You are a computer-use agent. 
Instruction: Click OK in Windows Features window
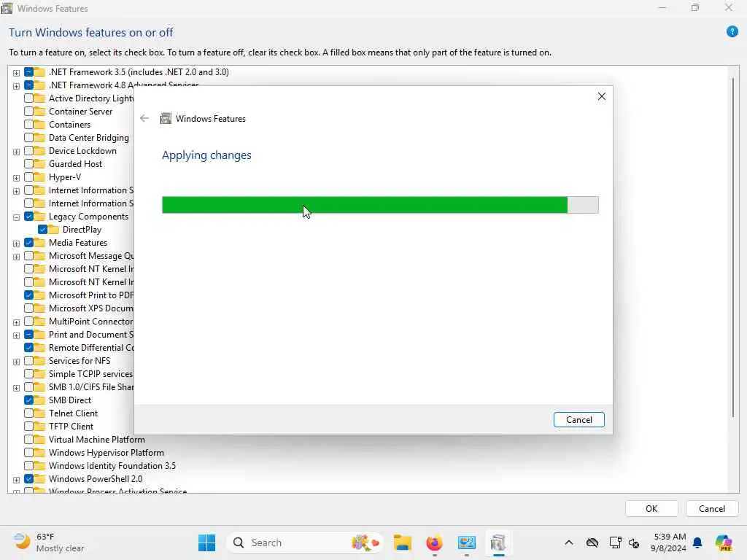coord(651,508)
